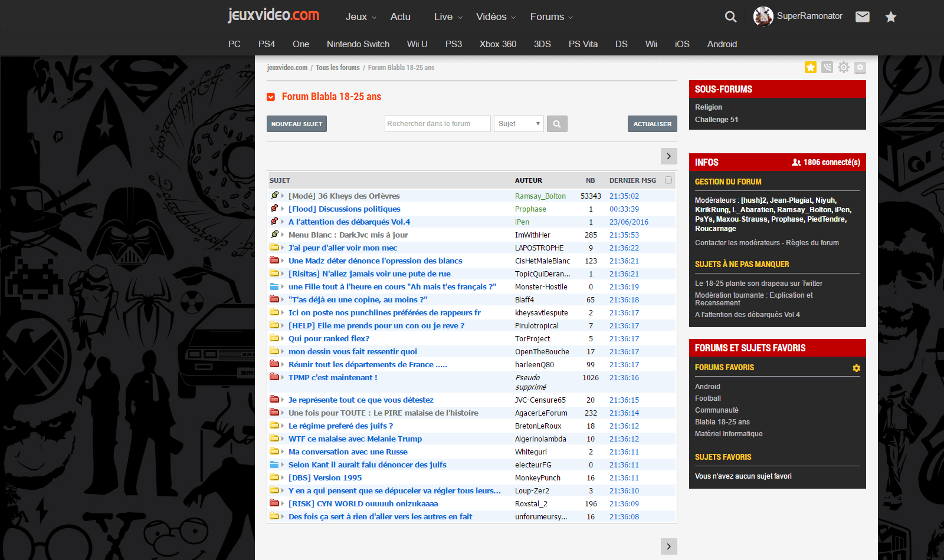Click the red folder icon of TPMP c'est maintenant
This screenshot has width=944, height=560.
[x=274, y=377]
